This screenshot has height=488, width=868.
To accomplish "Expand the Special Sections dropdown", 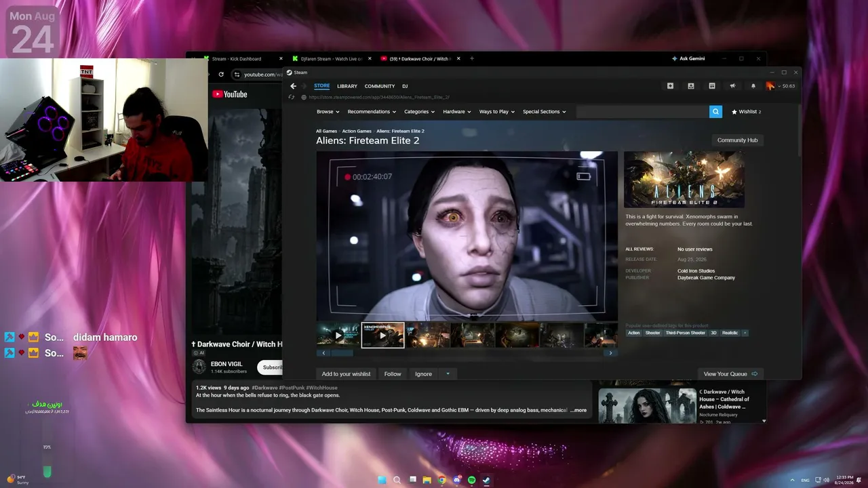I will [545, 112].
